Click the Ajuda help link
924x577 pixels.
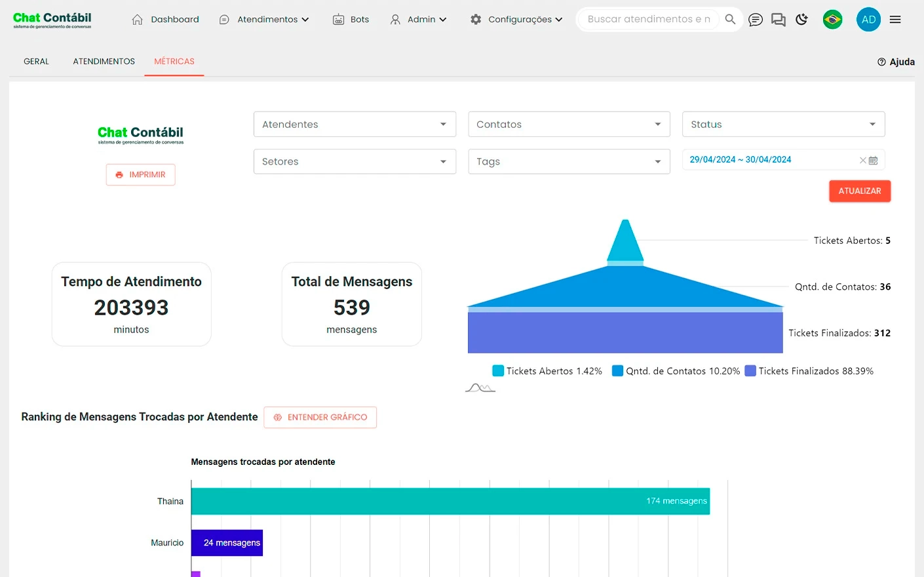[x=896, y=62]
